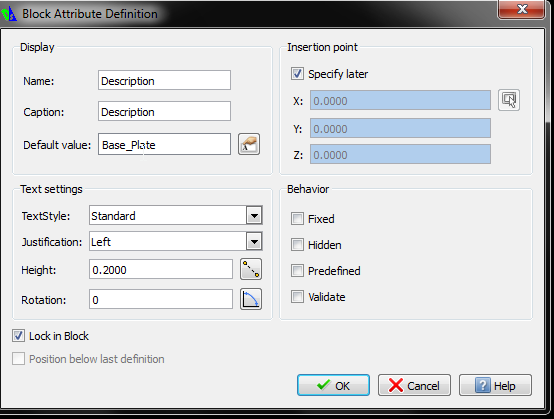Viewport: 554px width, 419px height.
Task: Click the Cancel button
Action: pyautogui.click(x=414, y=385)
